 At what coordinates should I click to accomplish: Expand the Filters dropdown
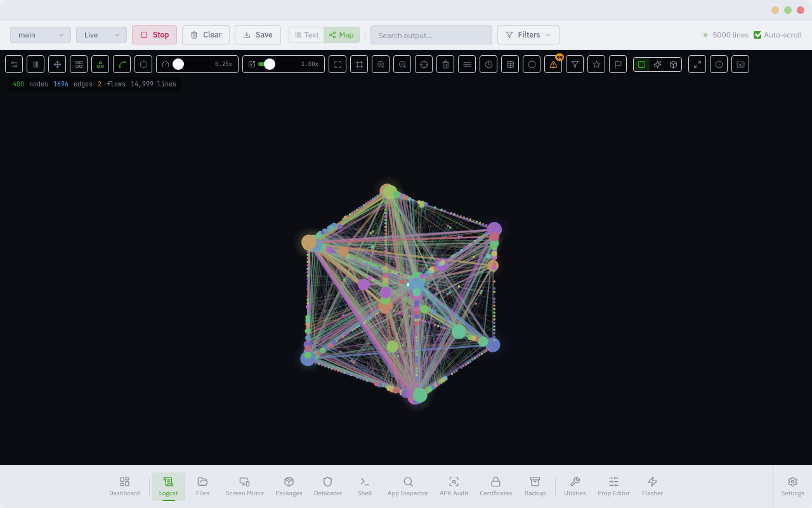click(528, 35)
